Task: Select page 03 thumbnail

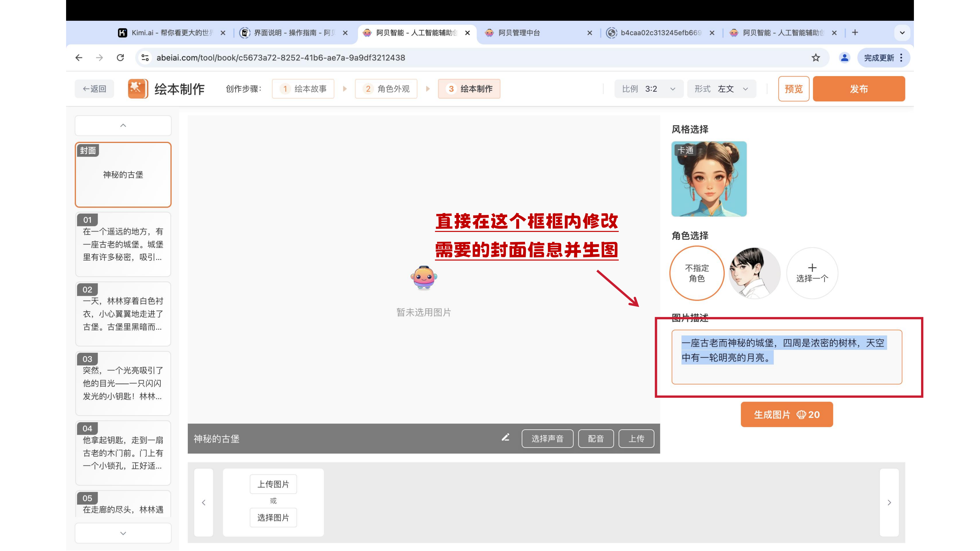Action: 123,384
